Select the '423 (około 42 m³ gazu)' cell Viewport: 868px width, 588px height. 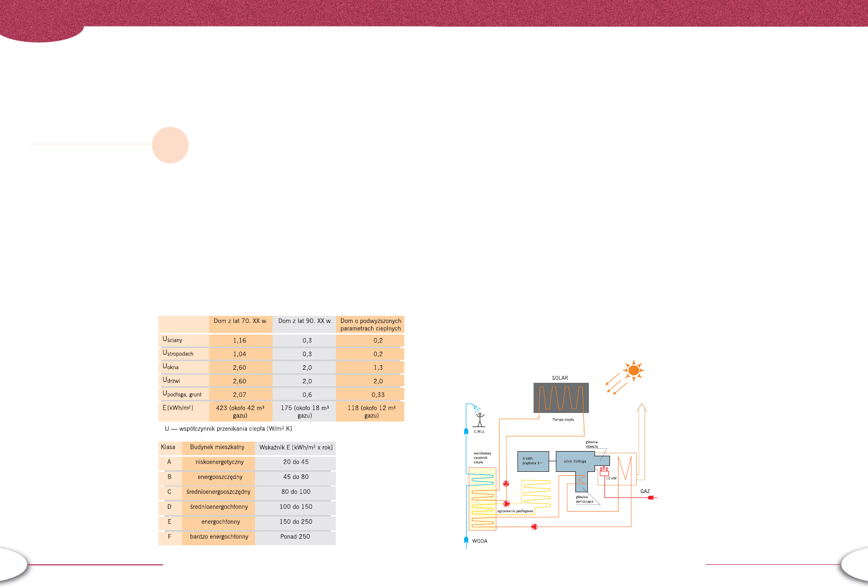click(240, 411)
